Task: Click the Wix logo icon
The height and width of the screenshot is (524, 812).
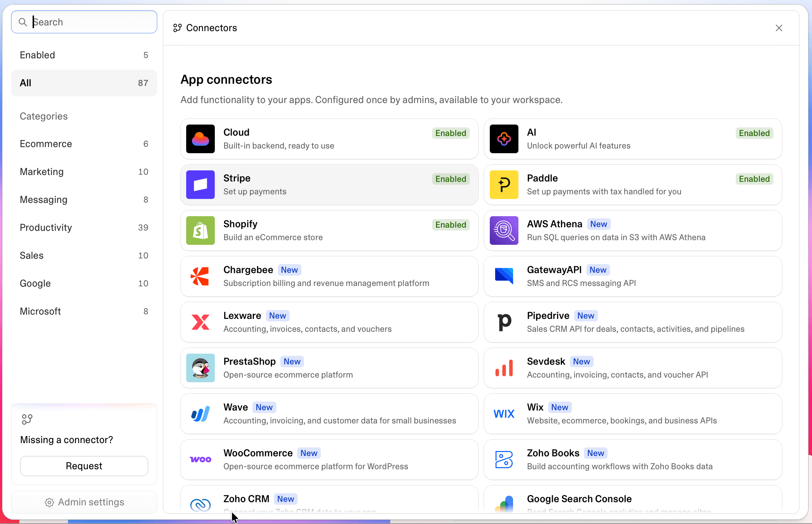Action: (504, 414)
